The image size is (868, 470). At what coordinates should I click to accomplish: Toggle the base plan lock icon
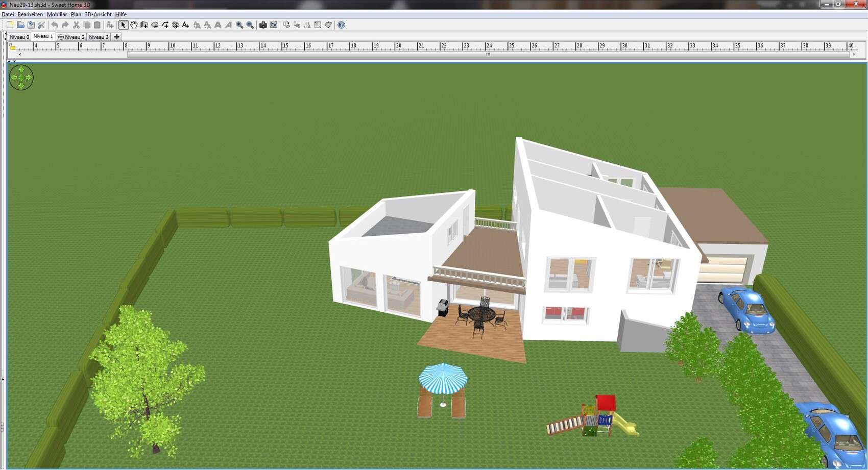12,46
